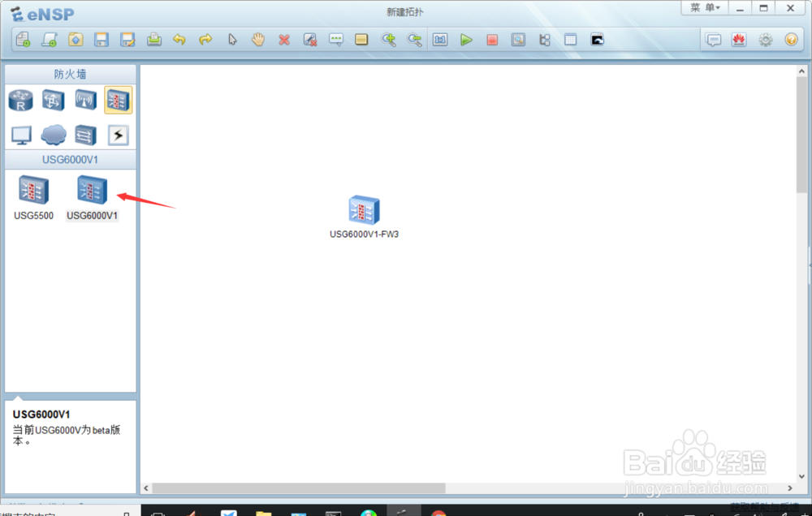This screenshot has width=812, height=516.
Task: Open the data capture tool
Action: (x=518, y=39)
